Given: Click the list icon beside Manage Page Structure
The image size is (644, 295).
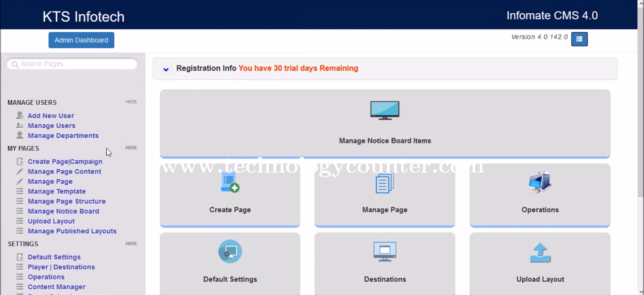Looking at the screenshot, I should coord(20,201).
